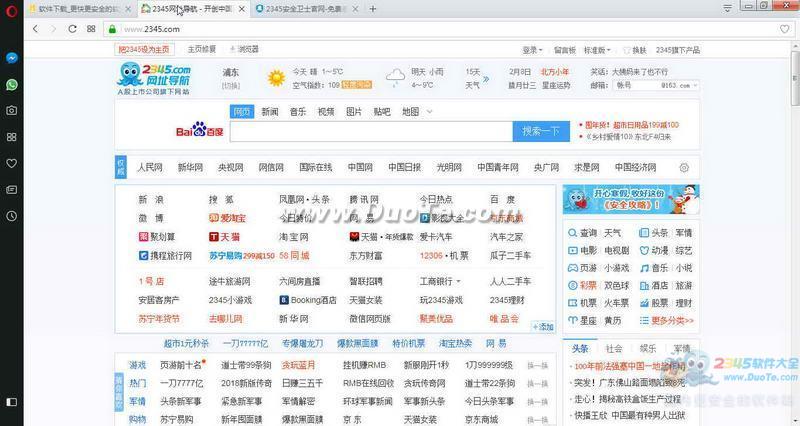Click the 页游 gamepad icon
Image resolution: width=800 pixels, height=426 pixels.
572,268
